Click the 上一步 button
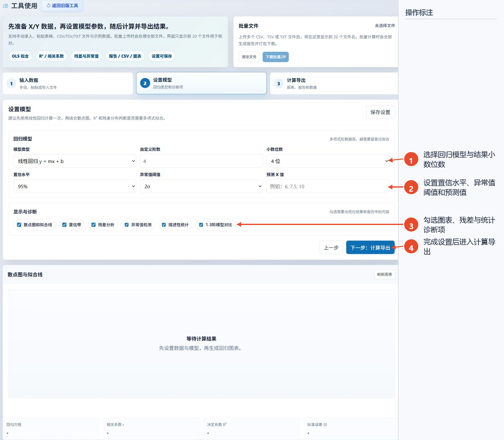 point(331,247)
